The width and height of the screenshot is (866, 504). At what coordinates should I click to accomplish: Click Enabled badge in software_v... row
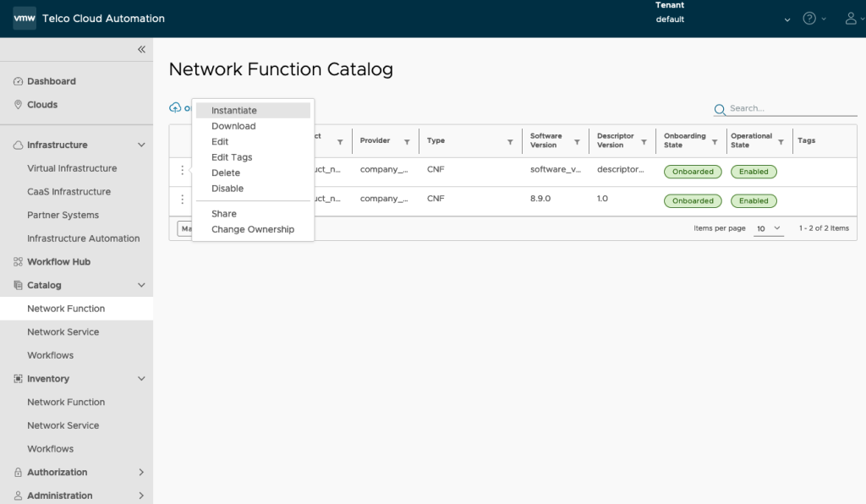tap(754, 172)
